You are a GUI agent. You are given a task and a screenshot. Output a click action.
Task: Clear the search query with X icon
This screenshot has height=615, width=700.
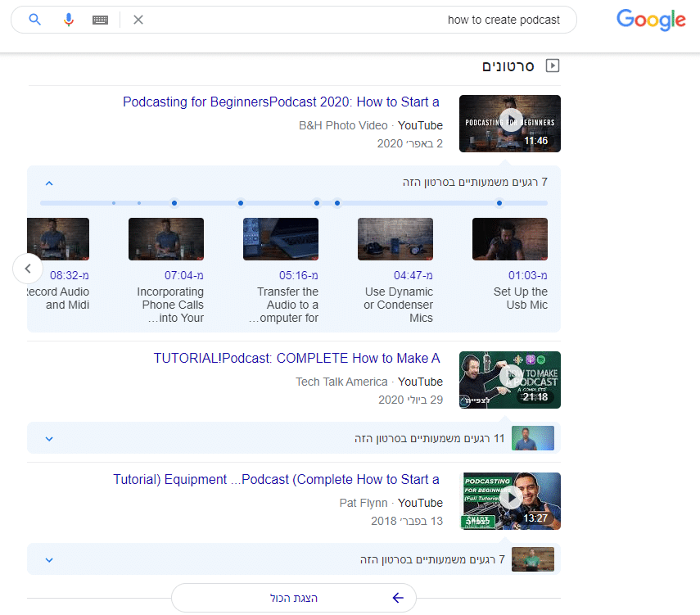(x=138, y=20)
